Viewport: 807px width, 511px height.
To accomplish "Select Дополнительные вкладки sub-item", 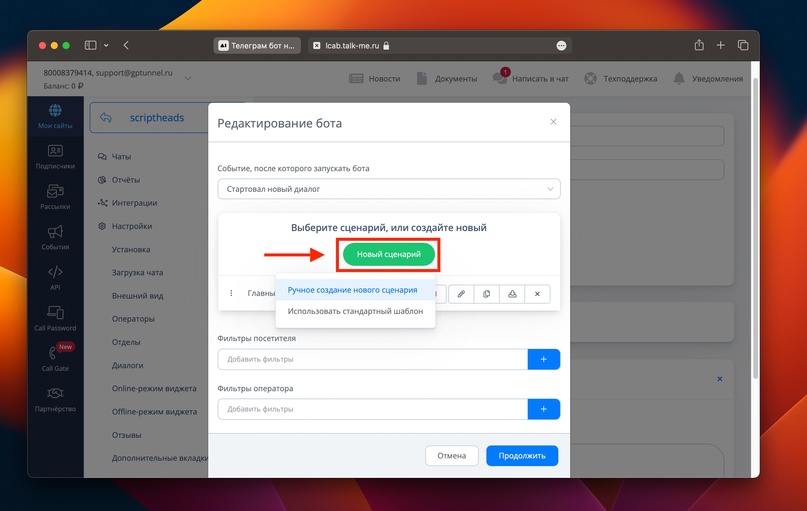I will pos(160,458).
